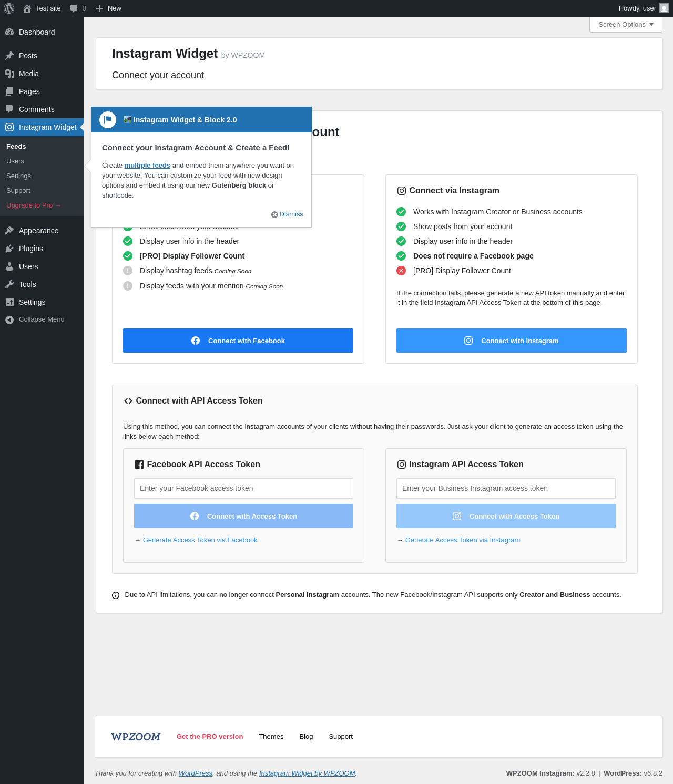Click the flag icon in popup header
The height and width of the screenshot is (784, 673).
click(108, 120)
